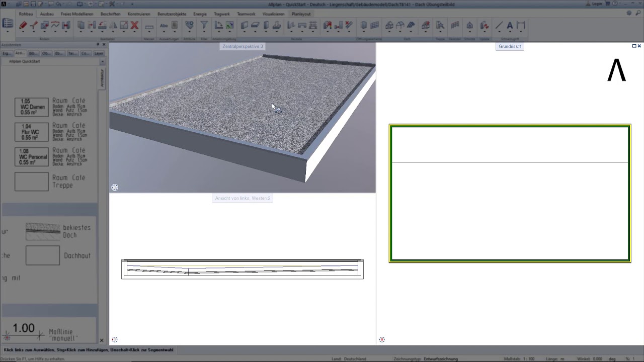Expand the dropdown under the Abc report icon

pos(164,33)
